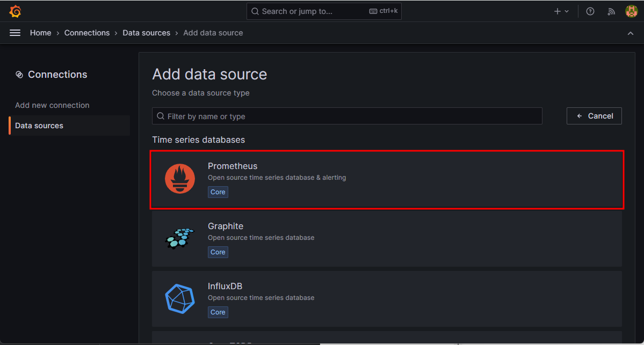Click the Prometheus flame logo
The image size is (644, 345).
180,179
